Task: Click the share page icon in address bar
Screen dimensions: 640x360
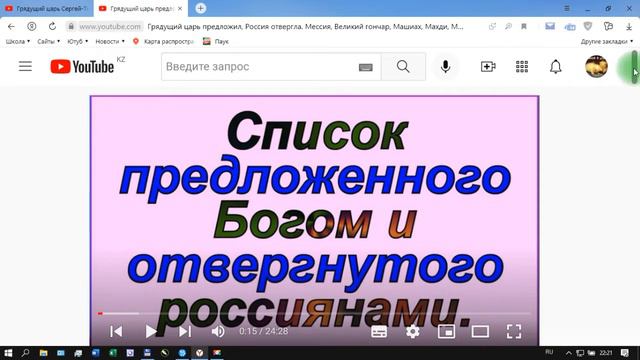Action: pos(493,27)
